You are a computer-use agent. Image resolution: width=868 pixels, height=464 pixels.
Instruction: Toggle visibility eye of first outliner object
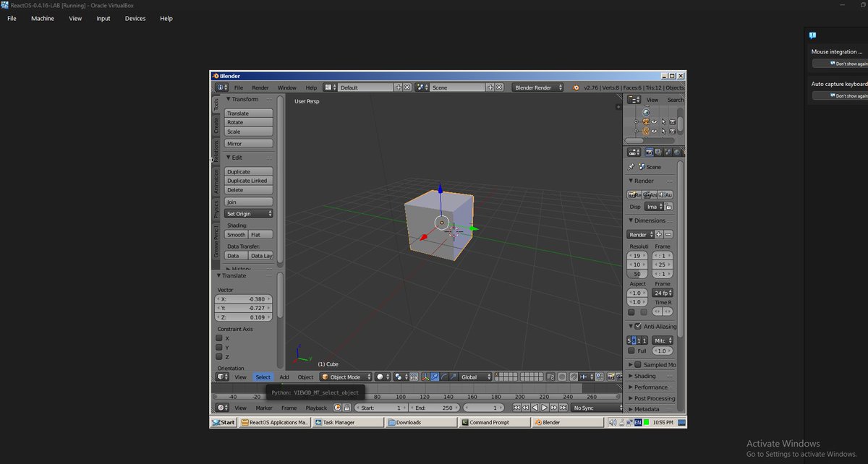[x=654, y=122]
